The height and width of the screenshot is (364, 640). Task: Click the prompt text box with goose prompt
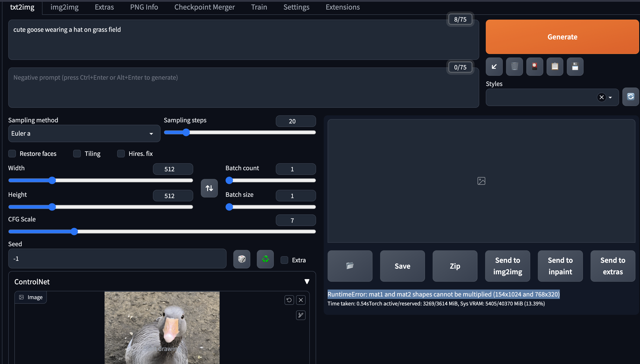(244, 39)
